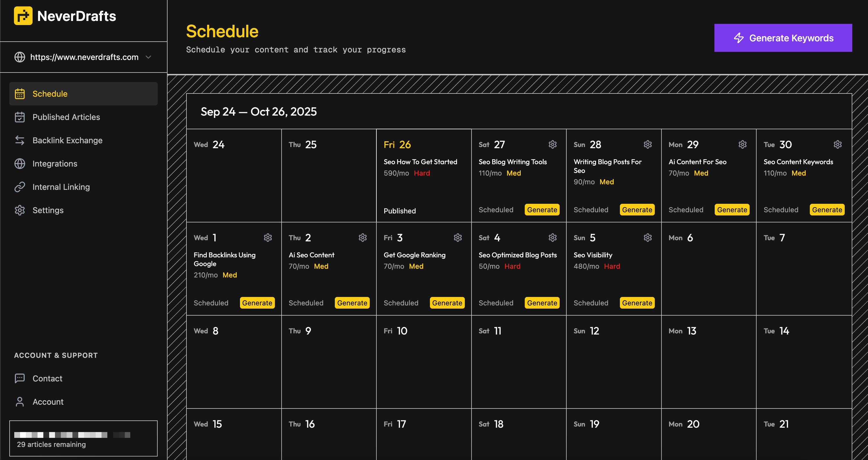
Task: Expand the neverdrafts.com site dropdown chevron
Action: [x=148, y=57]
